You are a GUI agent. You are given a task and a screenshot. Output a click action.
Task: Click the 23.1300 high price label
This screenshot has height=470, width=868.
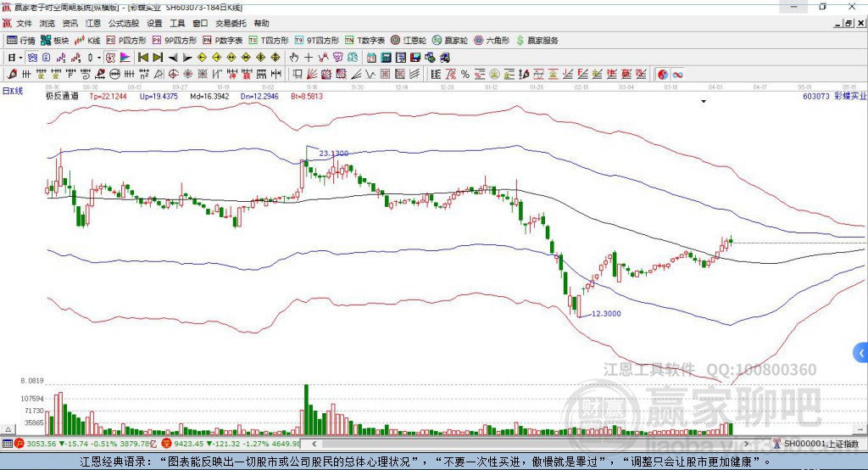click(x=334, y=153)
